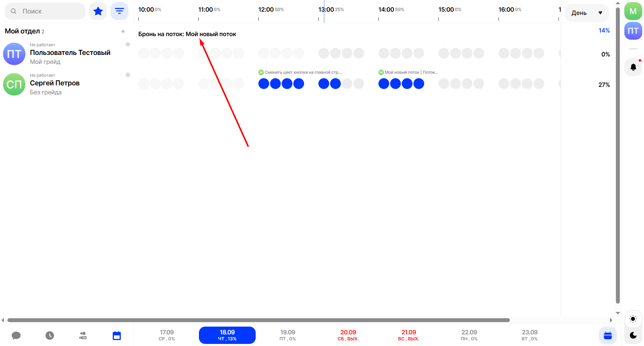Favorite Пользователь Тестовый with the star
Image resolution: width=644 pixels, height=346 pixels.
coord(128,44)
